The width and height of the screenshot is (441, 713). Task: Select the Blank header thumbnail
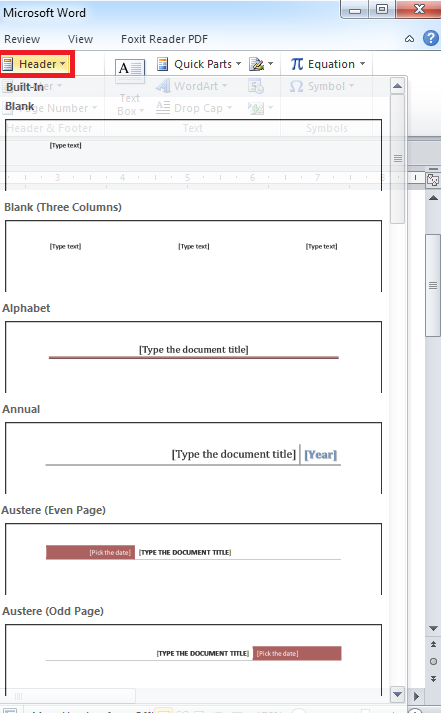(193, 155)
